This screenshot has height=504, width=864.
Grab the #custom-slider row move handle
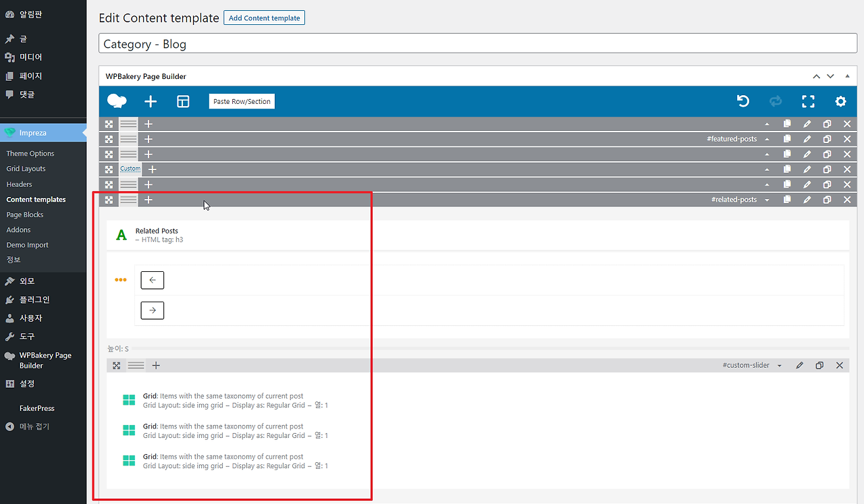pyautogui.click(x=117, y=365)
